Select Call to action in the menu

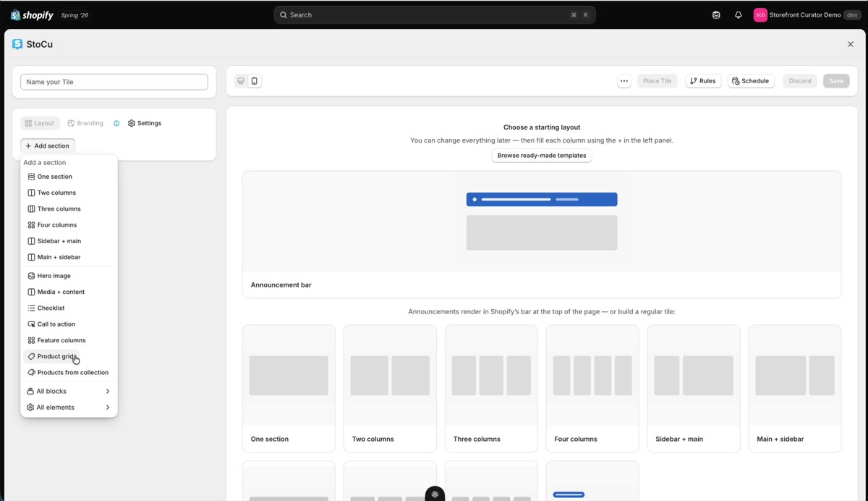[69, 324]
